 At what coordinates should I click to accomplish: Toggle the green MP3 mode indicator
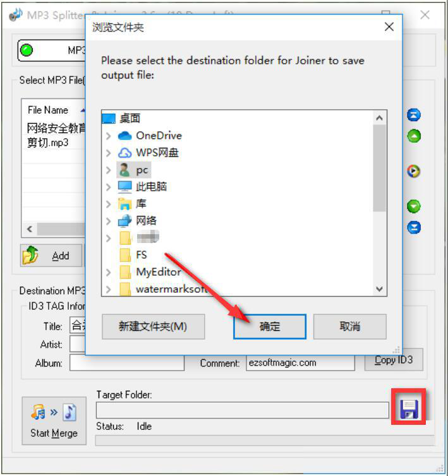pos(27,50)
